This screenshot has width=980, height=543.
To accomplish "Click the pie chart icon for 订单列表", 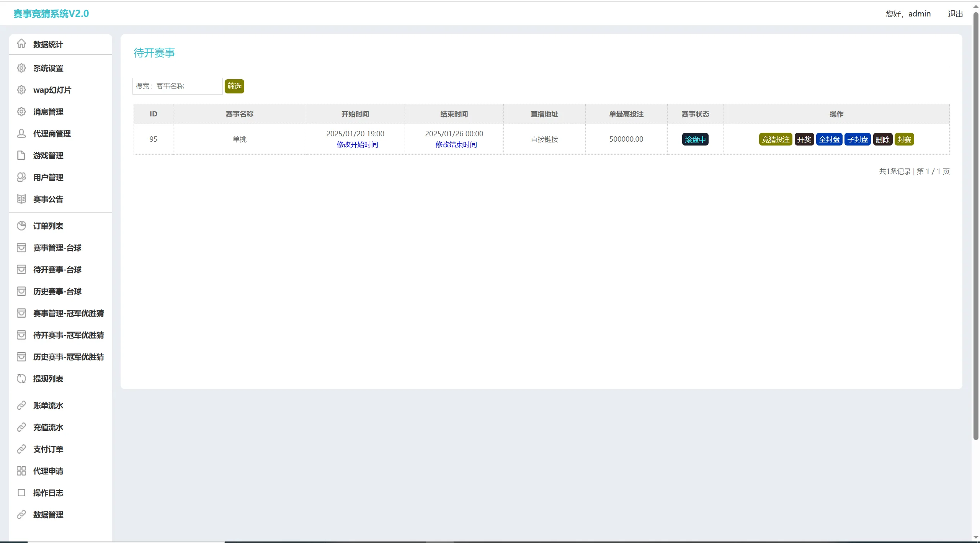I will click(21, 226).
